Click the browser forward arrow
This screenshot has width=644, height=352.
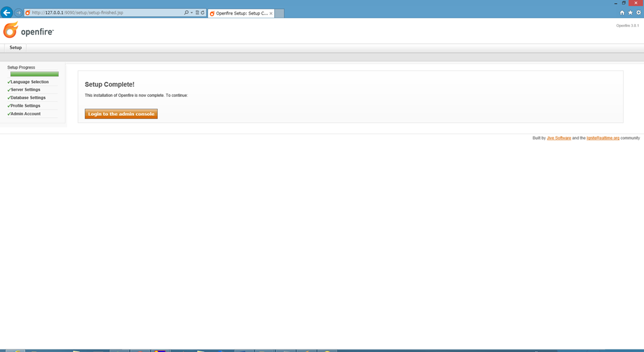[18, 13]
